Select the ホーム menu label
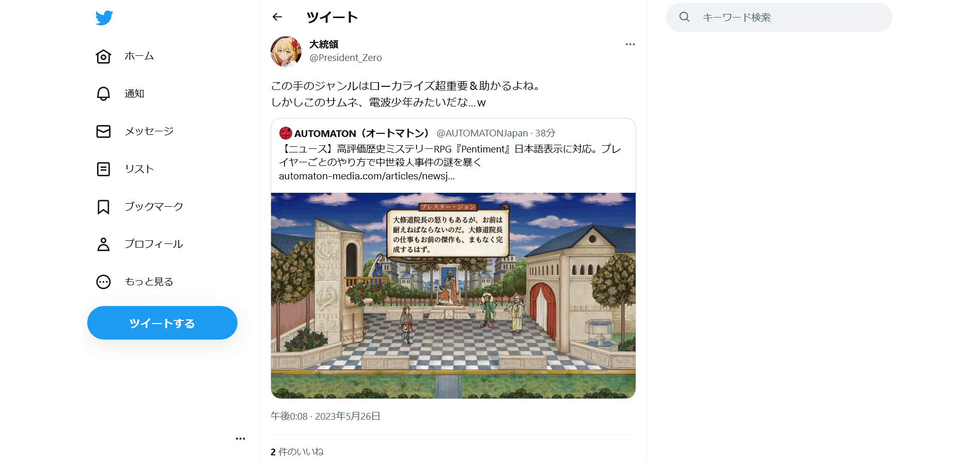This screenshot has width=980, height=460. pos(139,56)
